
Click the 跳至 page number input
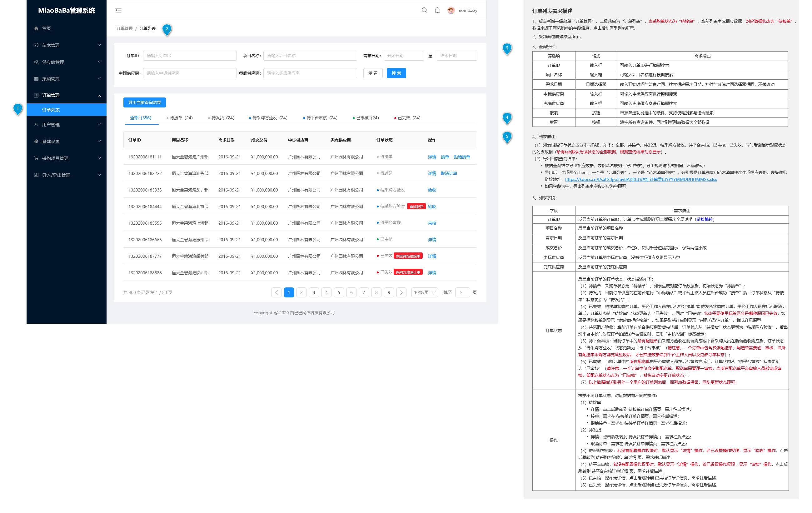462,292
